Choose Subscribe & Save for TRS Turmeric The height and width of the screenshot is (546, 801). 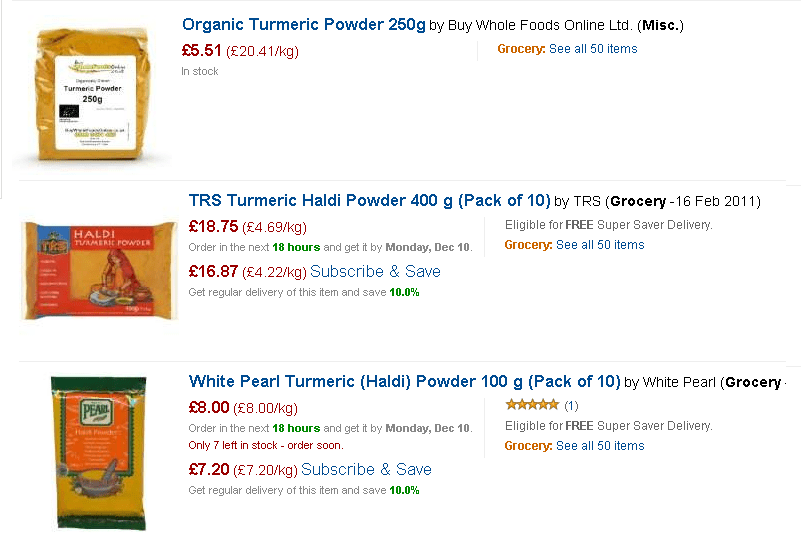(x=375, y=272)
